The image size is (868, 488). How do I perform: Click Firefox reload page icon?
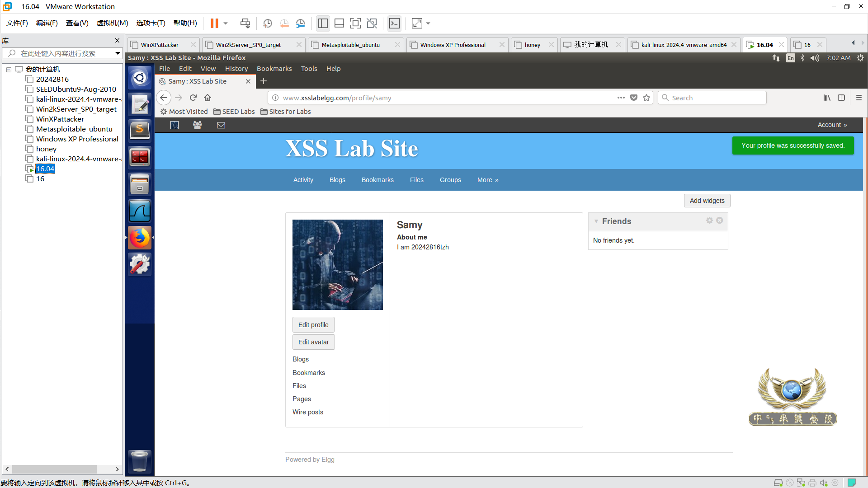193,98
